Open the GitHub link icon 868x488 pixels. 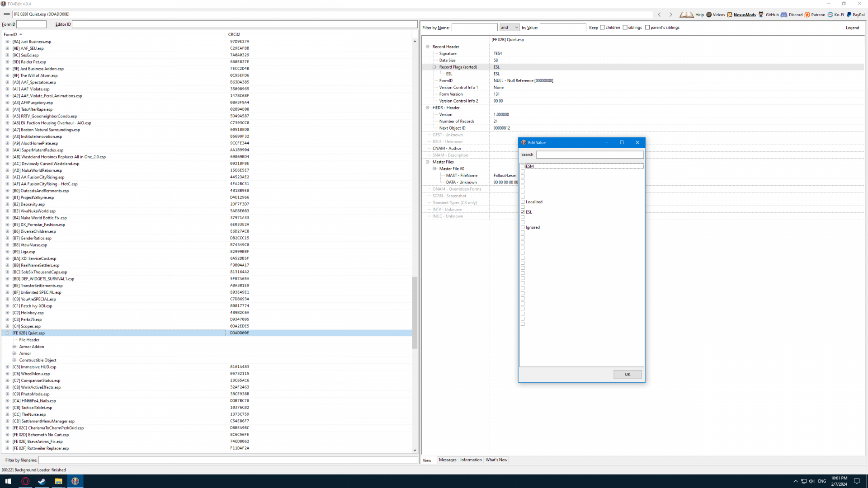(x=761, y=14)
